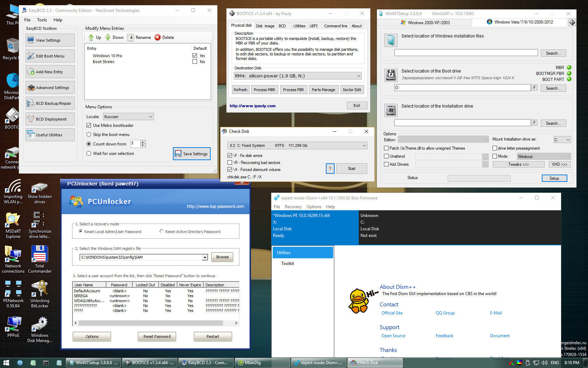Click Official Site link in Dism++

tap(392, 313)
